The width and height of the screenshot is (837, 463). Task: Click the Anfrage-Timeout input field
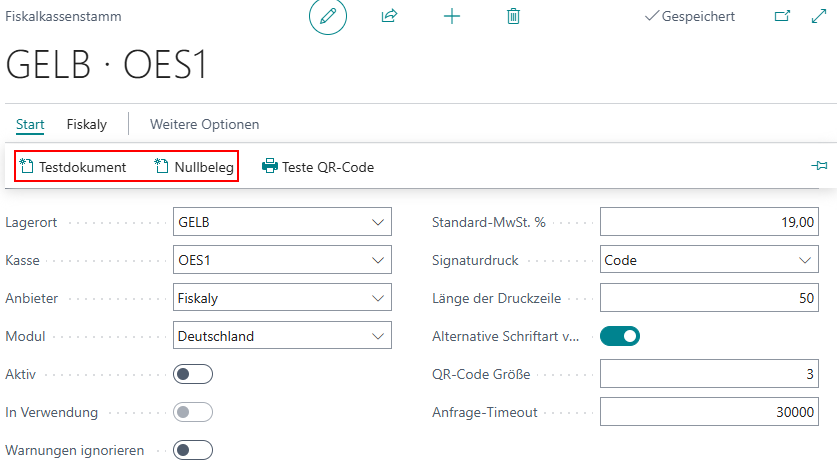[709, 412]
